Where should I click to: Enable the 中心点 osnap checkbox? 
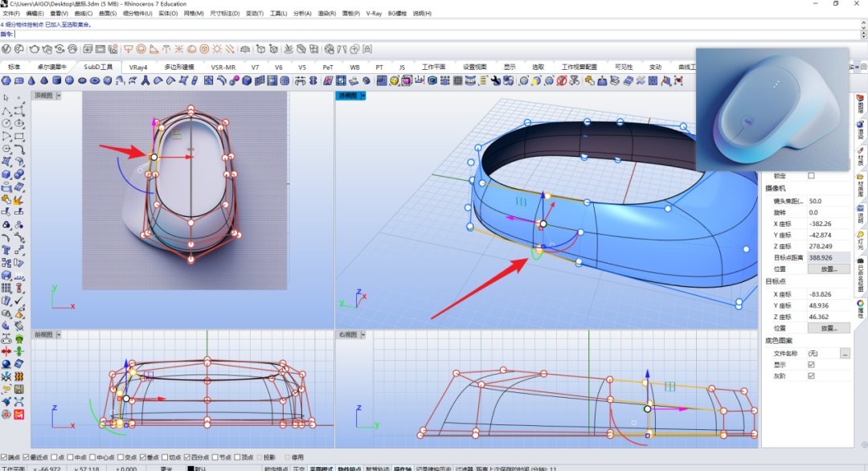(x=92, y=457)
